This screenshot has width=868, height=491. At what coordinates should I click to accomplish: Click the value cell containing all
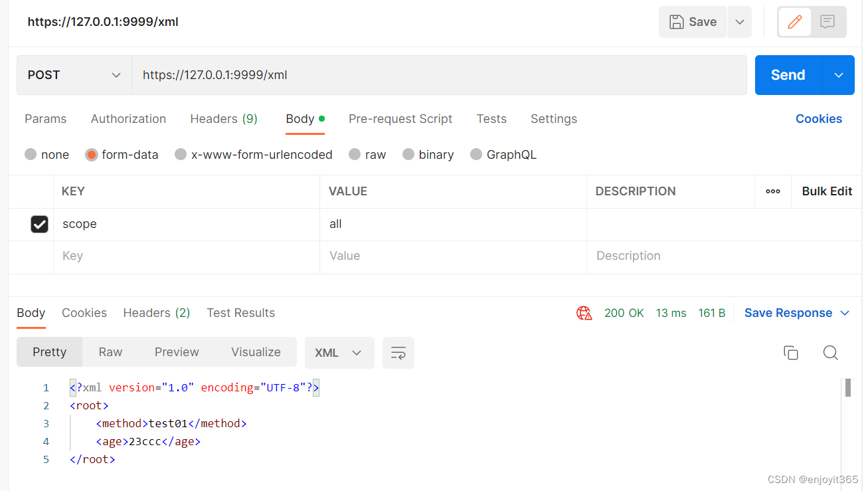point(454,225)
